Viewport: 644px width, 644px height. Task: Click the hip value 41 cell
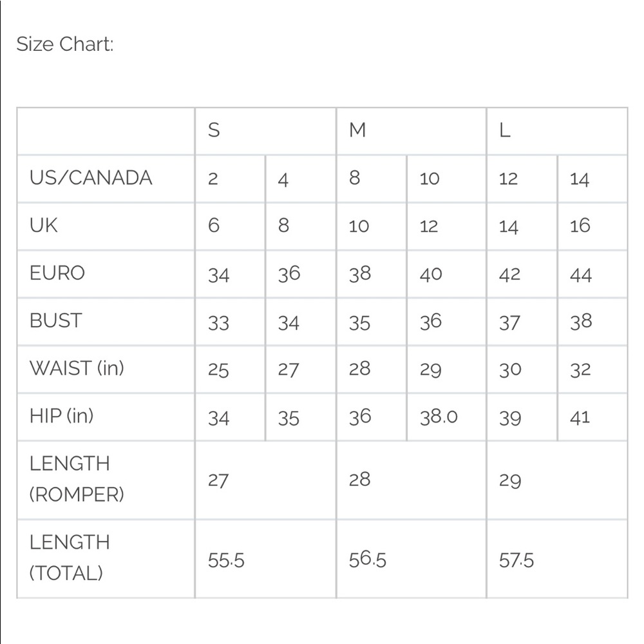coord(592,417)
